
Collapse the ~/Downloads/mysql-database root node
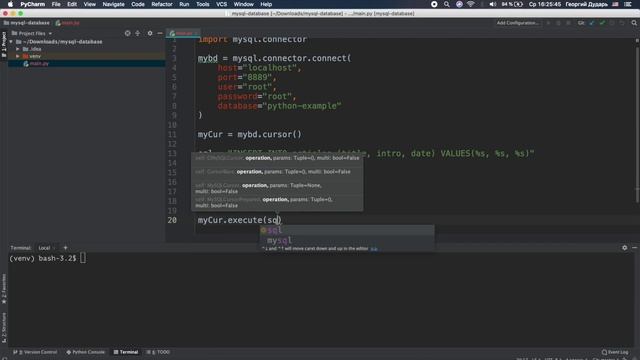pos(11,42)
